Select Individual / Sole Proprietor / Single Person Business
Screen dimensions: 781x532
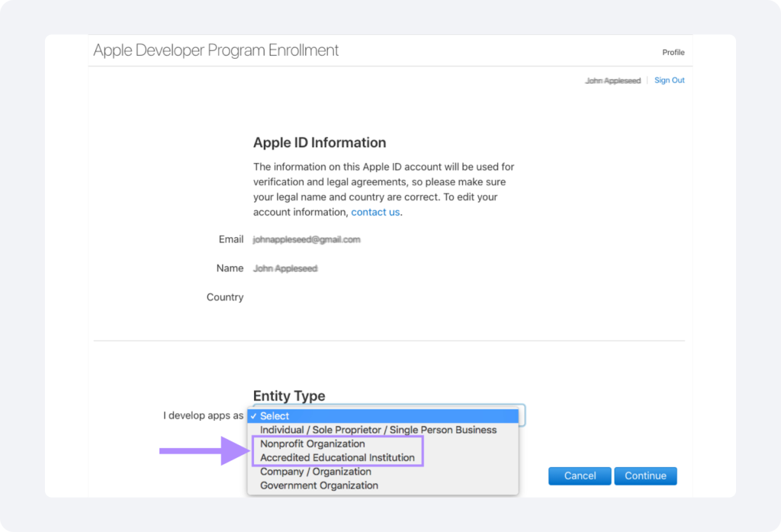tap(383, 430)
